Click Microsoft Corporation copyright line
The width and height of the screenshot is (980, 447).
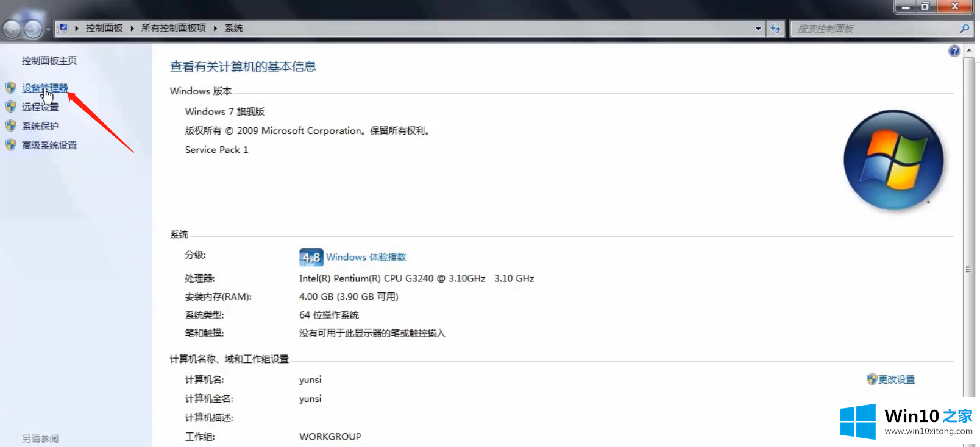tap(308, 130)
